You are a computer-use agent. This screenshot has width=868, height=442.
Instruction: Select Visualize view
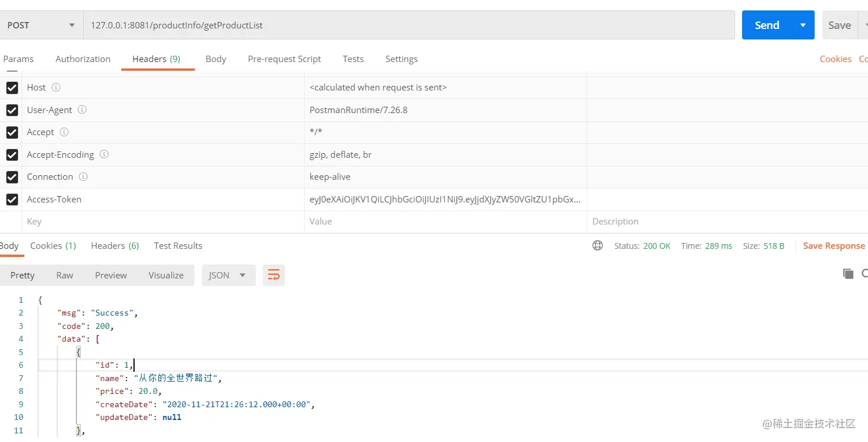pyautogui.click(x=166, y=275)
